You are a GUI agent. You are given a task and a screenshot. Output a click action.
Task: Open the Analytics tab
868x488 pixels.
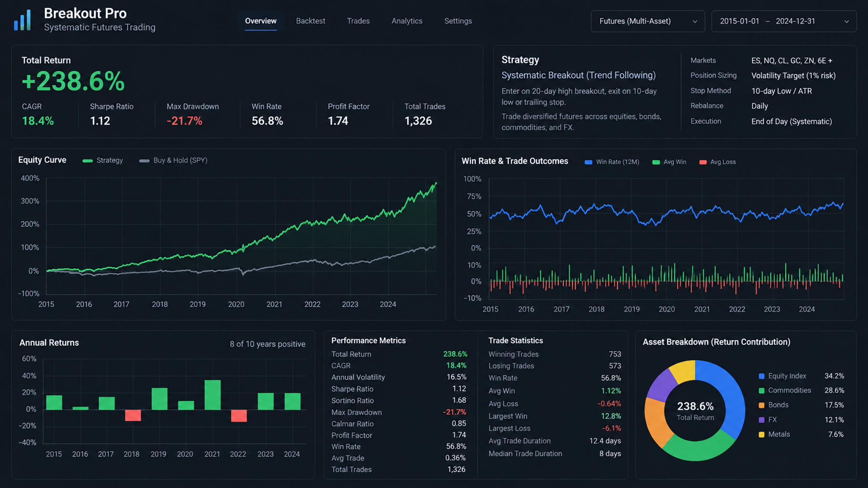pos(407,21)
